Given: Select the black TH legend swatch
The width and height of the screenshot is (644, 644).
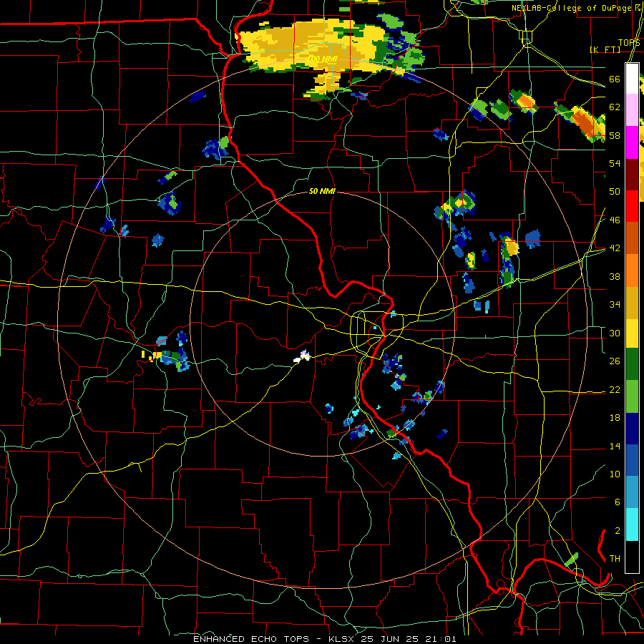Looking at the screenshot, I should click(632, 557).
